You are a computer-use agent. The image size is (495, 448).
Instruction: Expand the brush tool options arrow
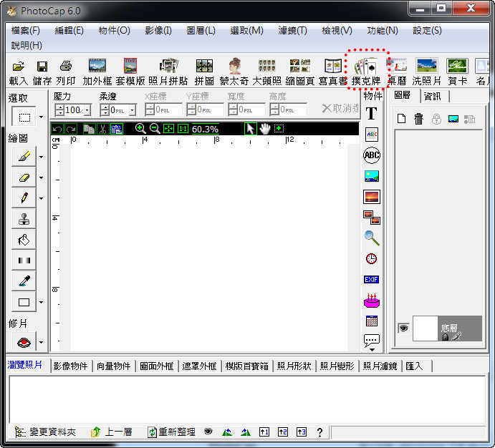[42, 157]
